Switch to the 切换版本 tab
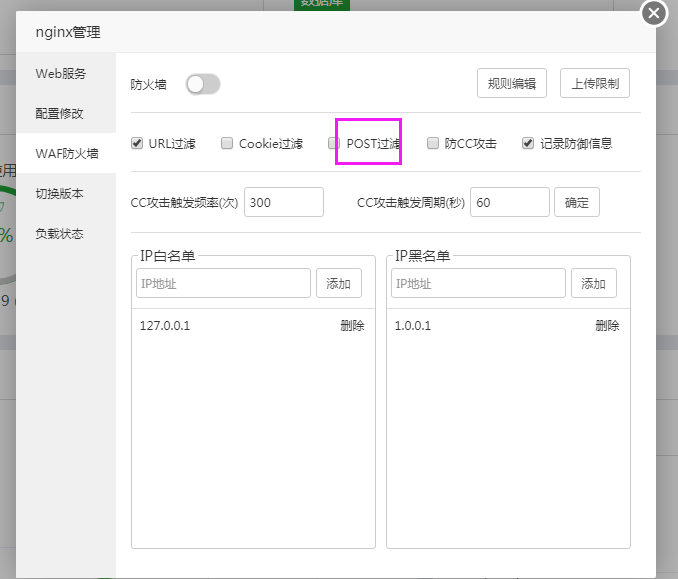Screen dimensions: 678x579 pyautogui.click(x=66, y=193)
